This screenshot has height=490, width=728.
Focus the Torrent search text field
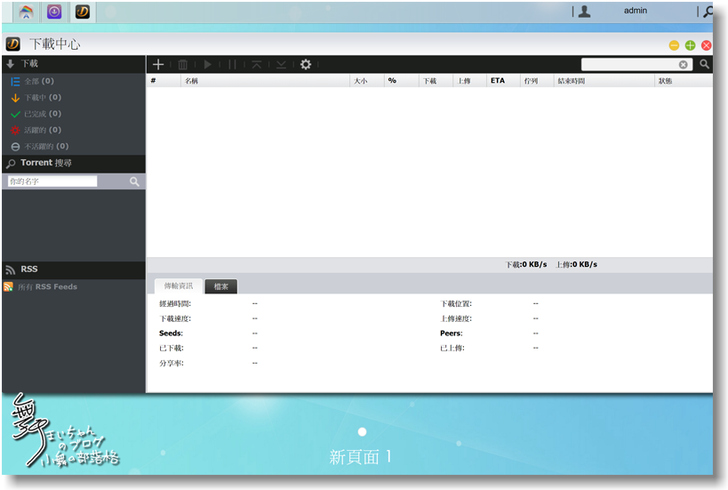(52, 181)
